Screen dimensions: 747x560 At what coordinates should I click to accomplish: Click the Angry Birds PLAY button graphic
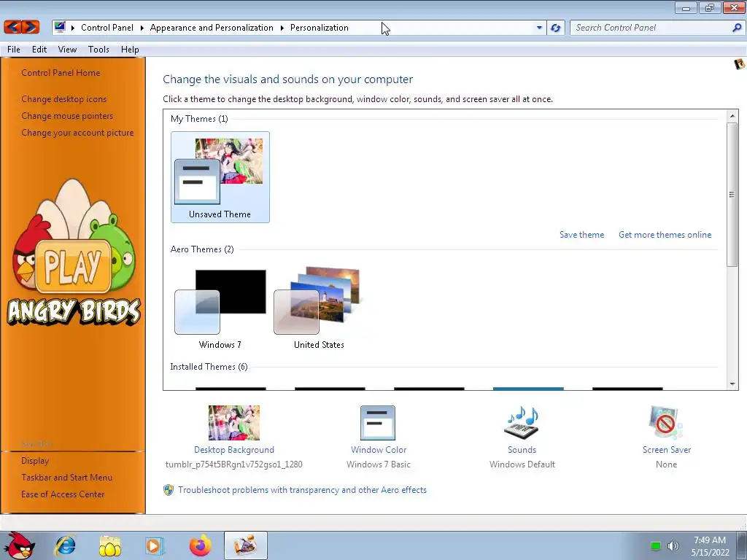tap(72, 265)
